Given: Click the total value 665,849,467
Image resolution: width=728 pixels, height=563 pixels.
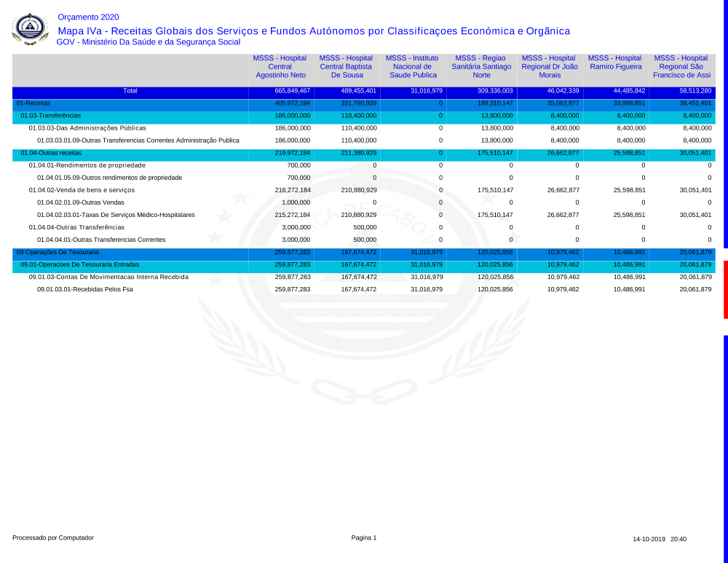Looking at the screenshot, I should coord(293,91).
